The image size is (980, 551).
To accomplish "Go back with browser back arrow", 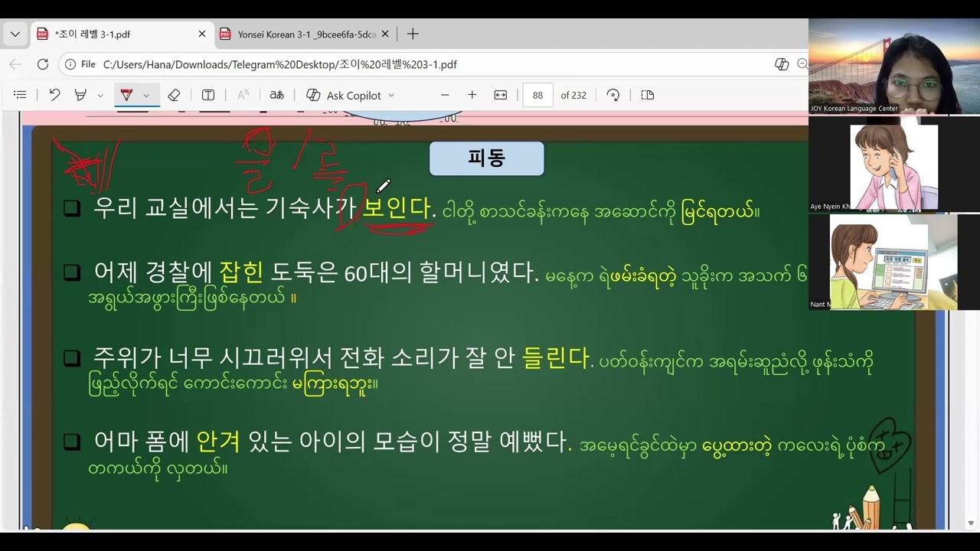I will click(x=15, y=64).
